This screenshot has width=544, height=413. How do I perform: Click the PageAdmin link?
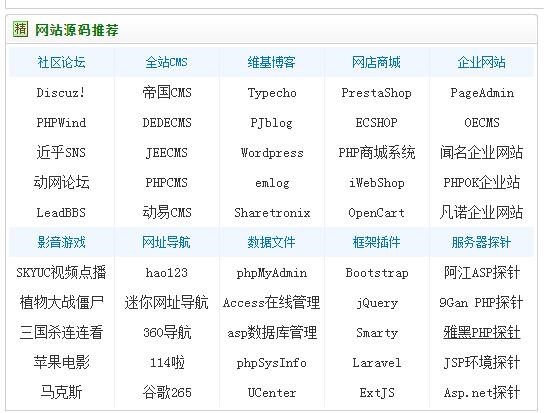pyautogui.click(x=482, y=93)
